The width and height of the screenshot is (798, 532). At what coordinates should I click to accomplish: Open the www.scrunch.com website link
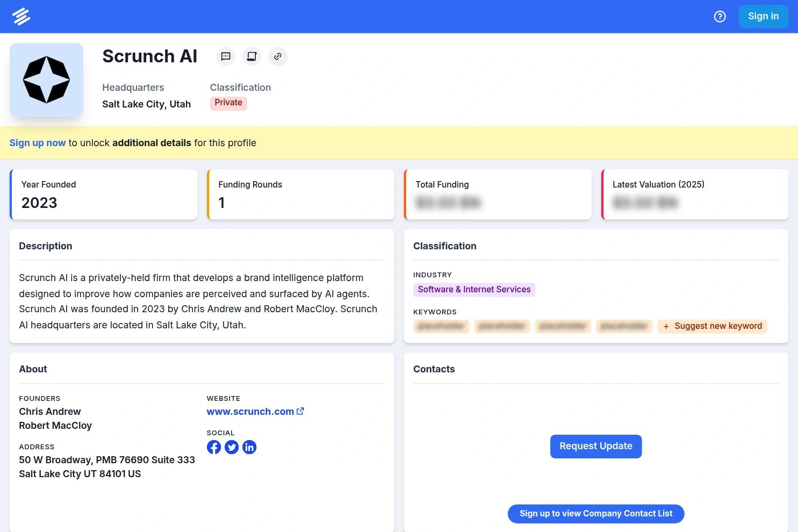pyautogui.click(x=250, y=412)
